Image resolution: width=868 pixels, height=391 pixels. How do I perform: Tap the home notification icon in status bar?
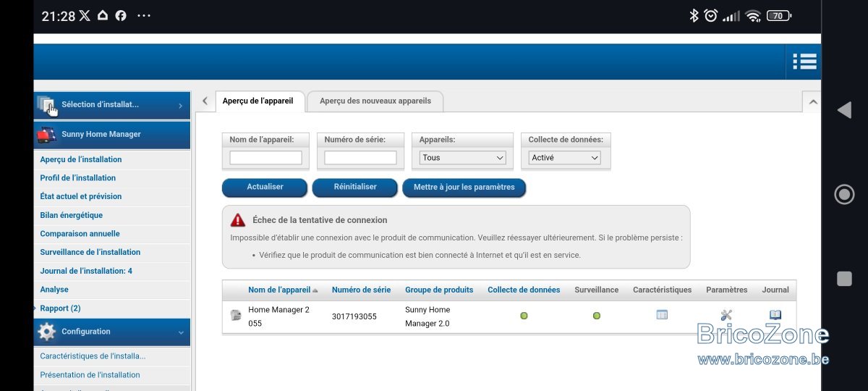pyautogui.click(x=103, y=15)
